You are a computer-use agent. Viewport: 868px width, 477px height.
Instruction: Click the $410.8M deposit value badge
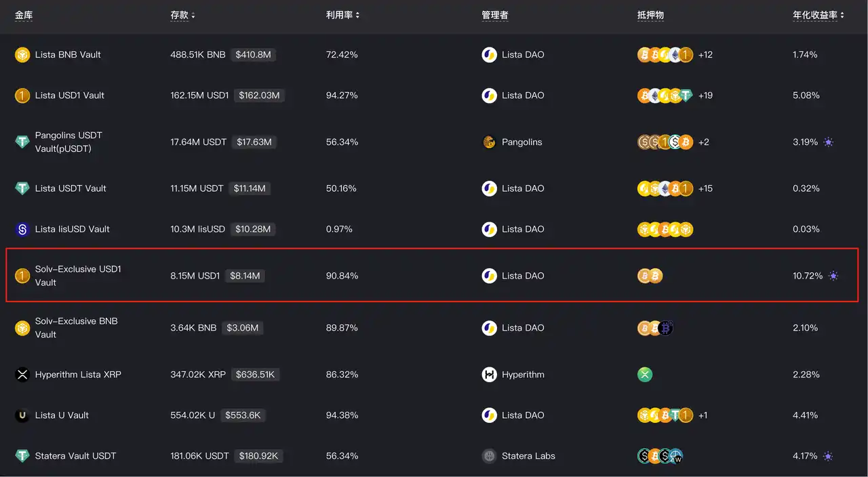(253, 55)
